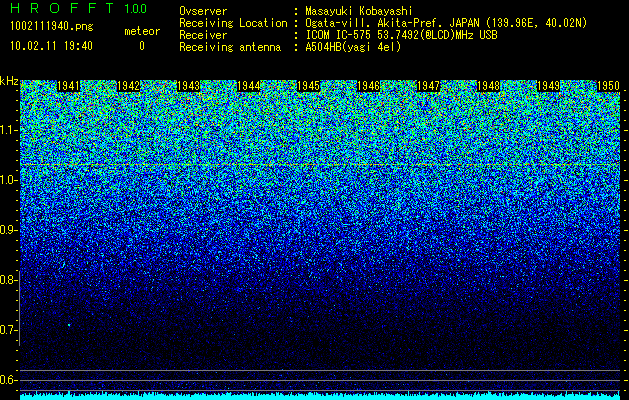Click the 1948 time marker

[x=489, y=86]
